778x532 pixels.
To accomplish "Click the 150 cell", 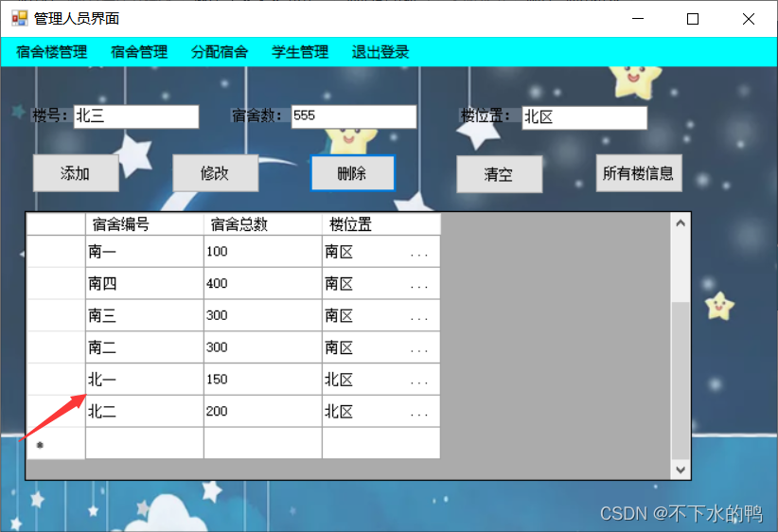I will [263, 380].
